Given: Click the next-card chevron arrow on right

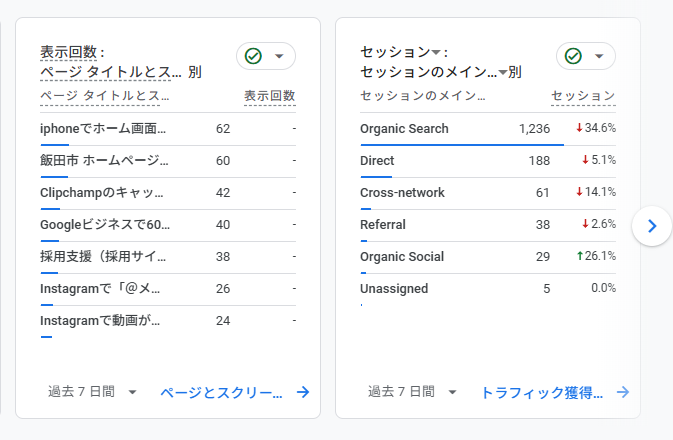Looking at the screenshot, I should click(652, 226).
